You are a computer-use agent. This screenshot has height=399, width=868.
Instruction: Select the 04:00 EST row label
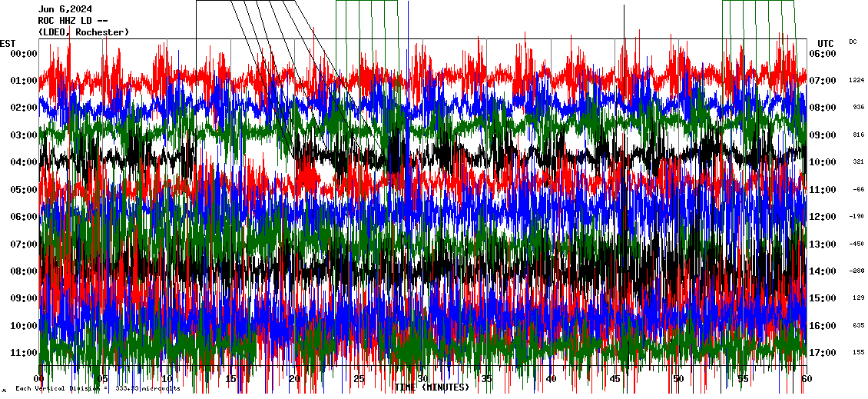(24, 162)
